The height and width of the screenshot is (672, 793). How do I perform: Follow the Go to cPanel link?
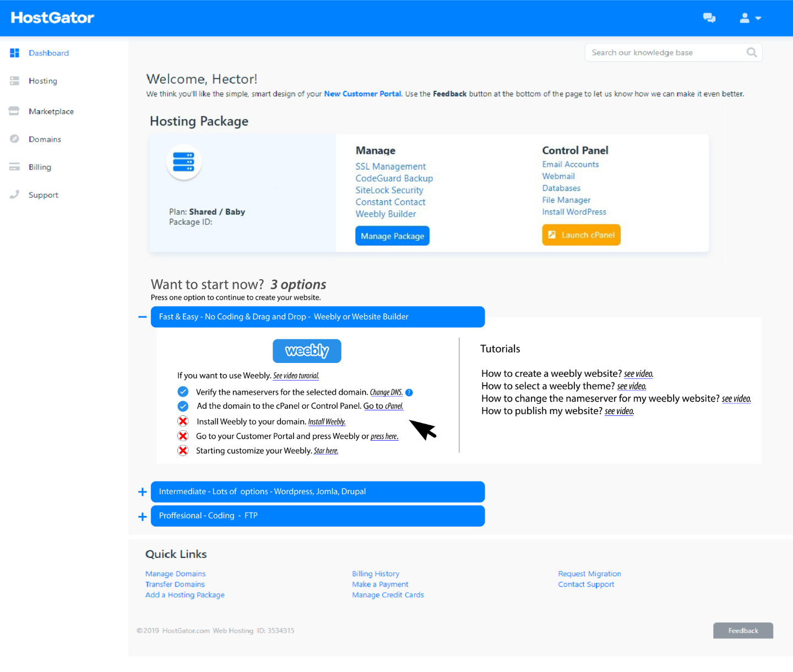tap(383, 406)
